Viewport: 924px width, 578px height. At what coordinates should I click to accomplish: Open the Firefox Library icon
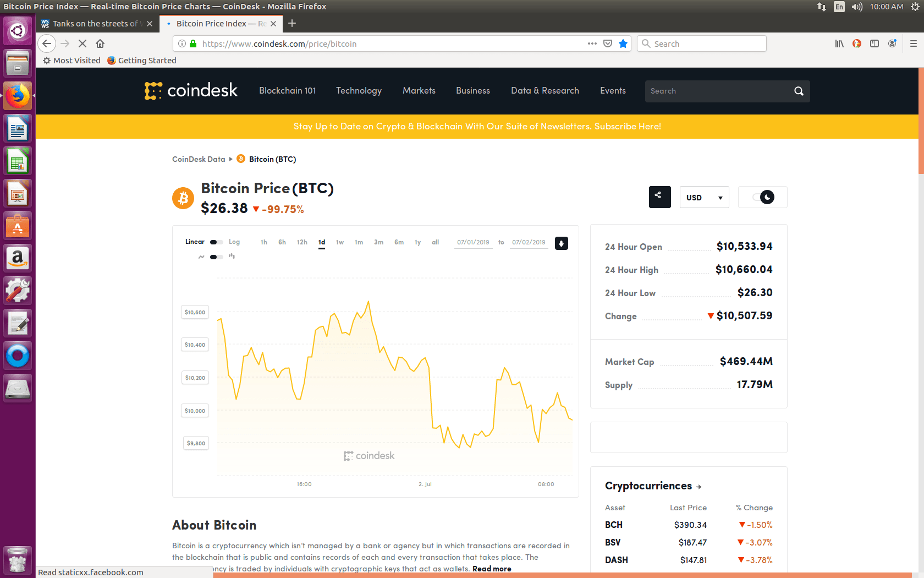click(839, 43)
